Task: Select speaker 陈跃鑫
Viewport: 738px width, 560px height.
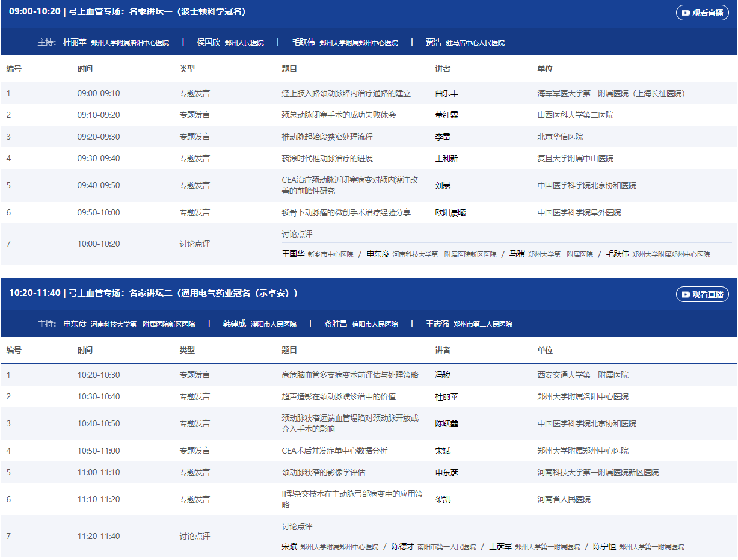Action: pos(447,424)
